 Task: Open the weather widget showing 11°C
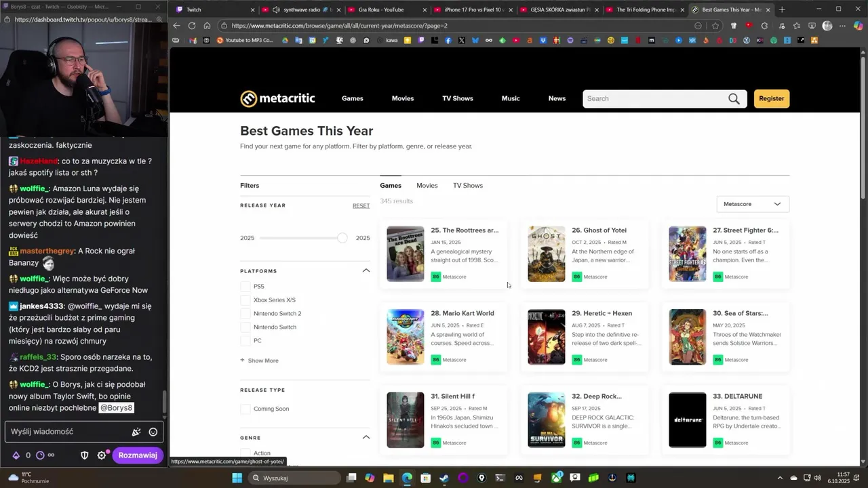pyautogui.click(x=27, y=478)
